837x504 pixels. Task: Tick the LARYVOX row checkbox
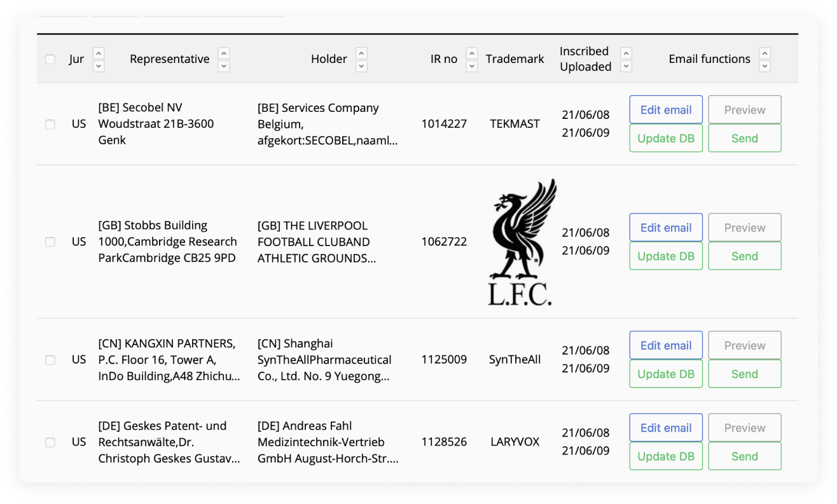(50, 442)
